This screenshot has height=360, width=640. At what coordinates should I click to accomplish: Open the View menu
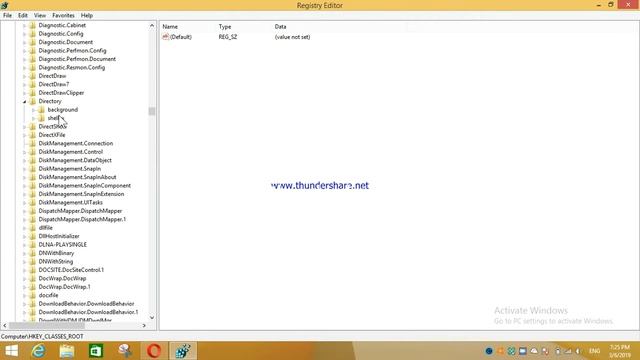[40, 16]
